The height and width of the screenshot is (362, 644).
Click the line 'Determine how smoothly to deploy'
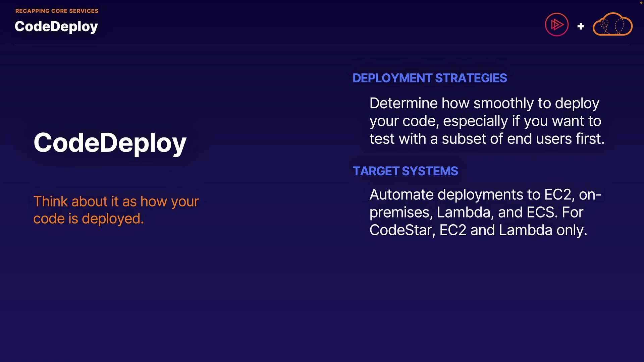point(484,103)
